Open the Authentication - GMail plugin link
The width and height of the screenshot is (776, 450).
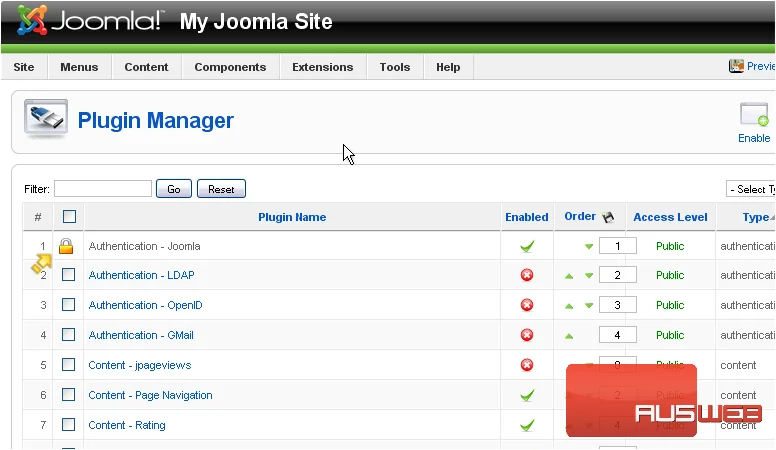[141, 335]
